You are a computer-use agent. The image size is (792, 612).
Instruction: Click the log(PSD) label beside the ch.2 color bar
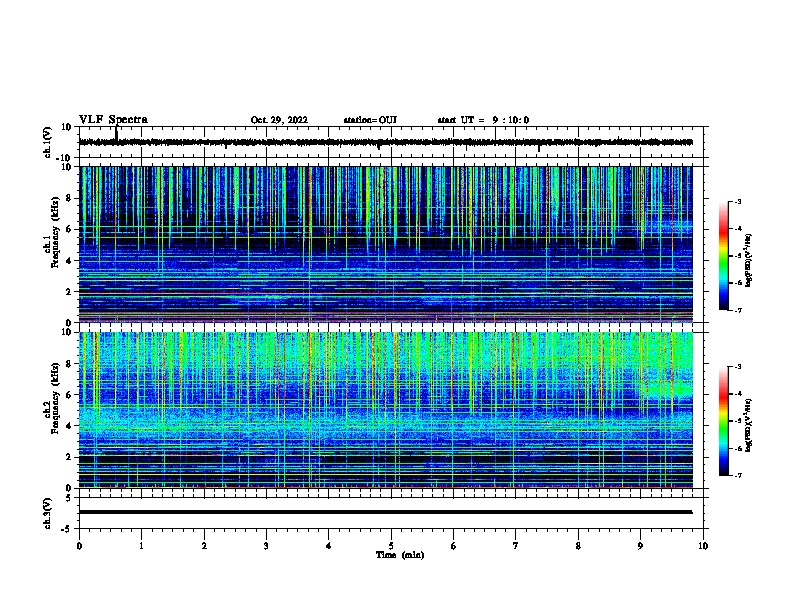tap(749, 425)
